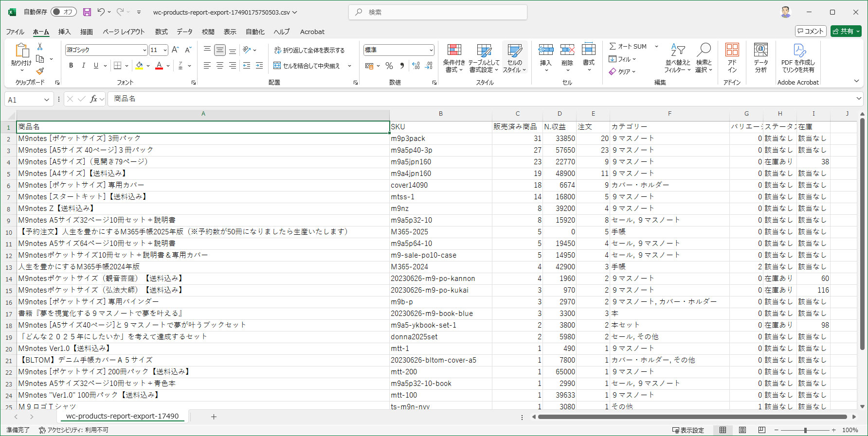Switch to Normal view in status bar
Image resolution: width=868 pixels, height=436 pixels.
[x=723, y=430]
